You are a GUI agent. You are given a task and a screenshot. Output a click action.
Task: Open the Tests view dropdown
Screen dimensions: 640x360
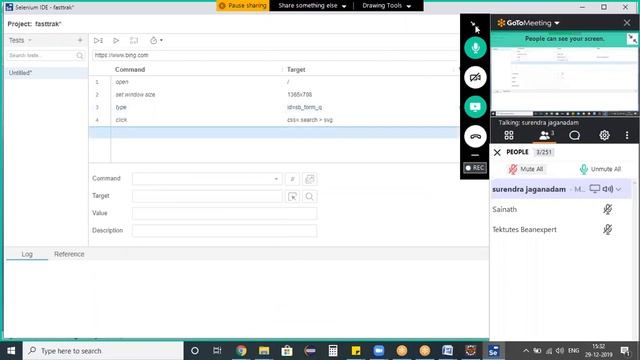20,40
